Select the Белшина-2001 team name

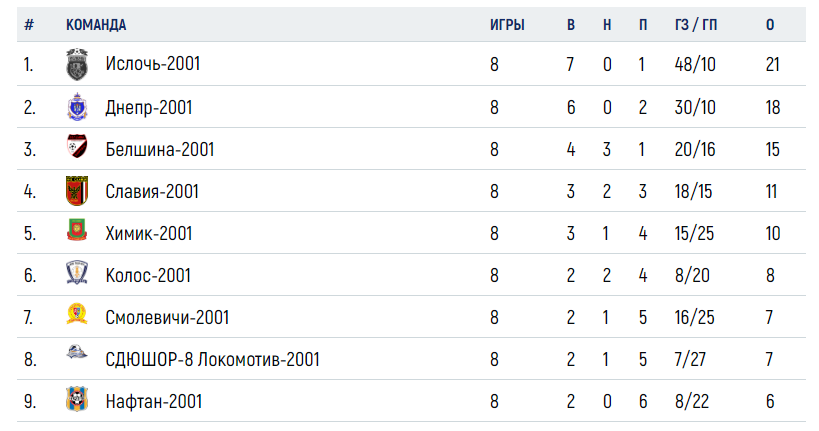tap(160, 149)
